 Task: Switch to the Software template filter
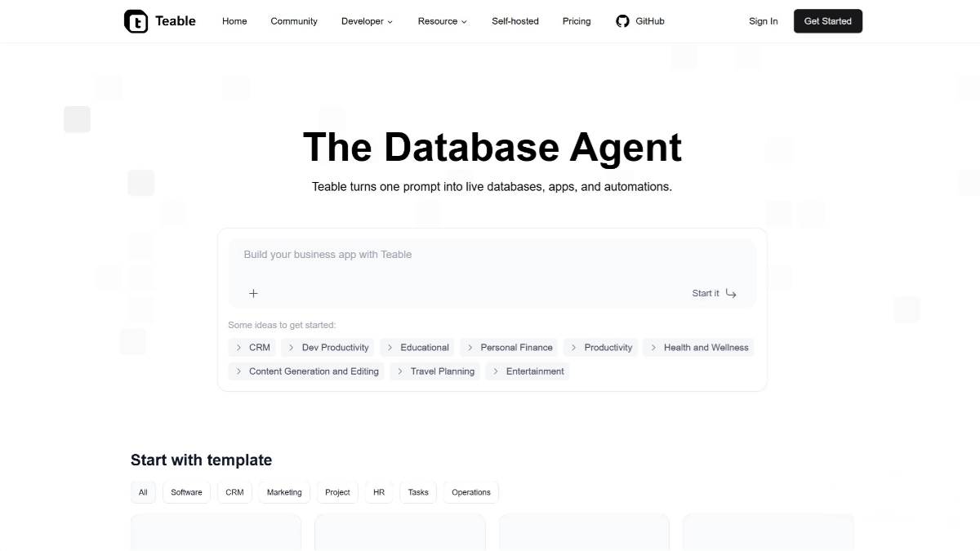(x=186, y=492)
